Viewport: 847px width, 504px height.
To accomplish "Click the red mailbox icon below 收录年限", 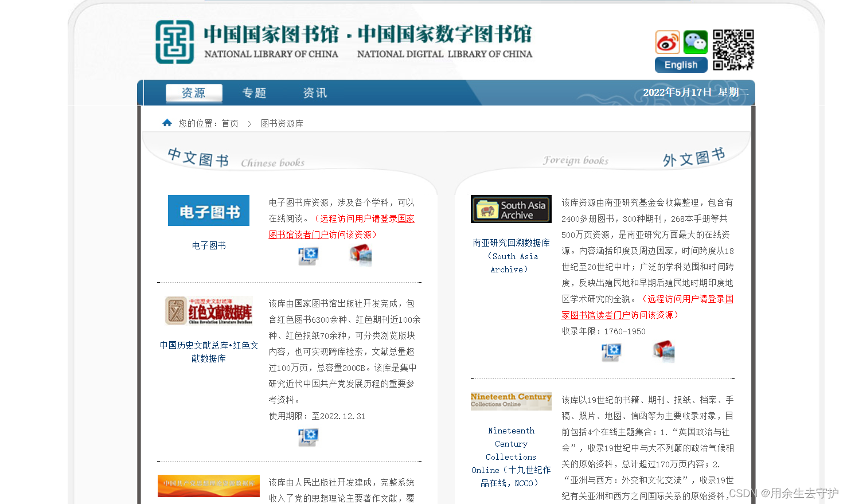I will 663,351.
